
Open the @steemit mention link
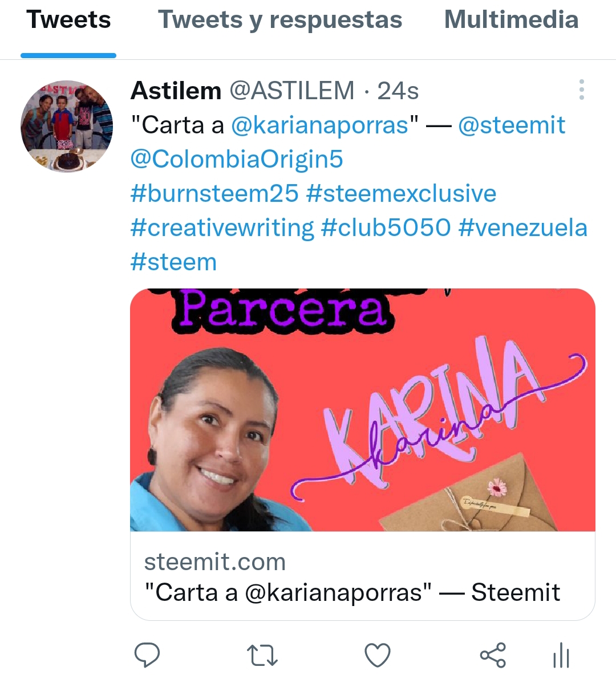512,125
